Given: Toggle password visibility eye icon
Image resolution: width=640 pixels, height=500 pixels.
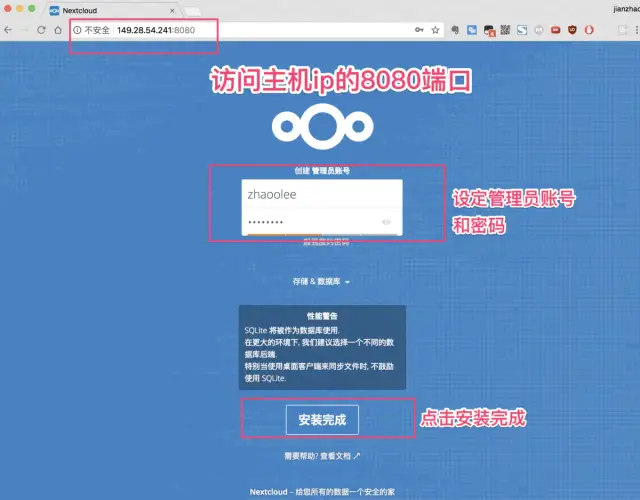Looking at the screenshot, I should click(x=386, y=222).
